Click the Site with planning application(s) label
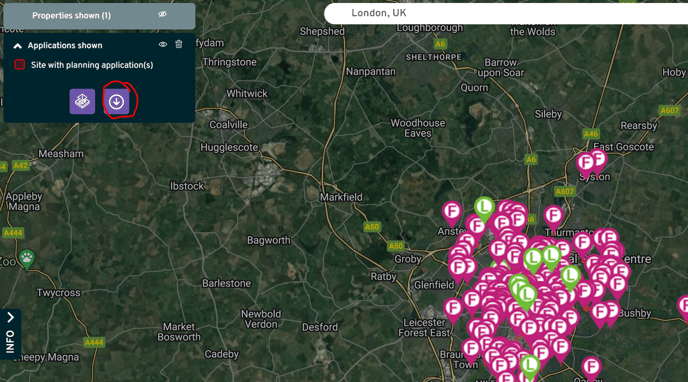 (x=92, y=65)
